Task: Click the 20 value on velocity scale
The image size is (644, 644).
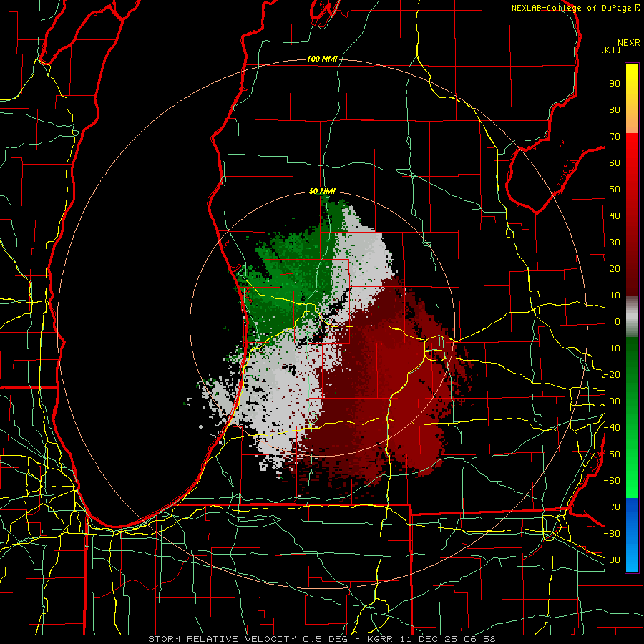Action: [615, 268]
